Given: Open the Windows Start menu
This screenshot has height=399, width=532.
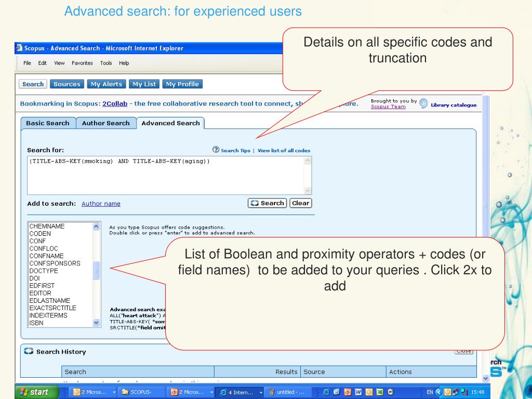Looking at the screenshot, I should click(36, 392).
